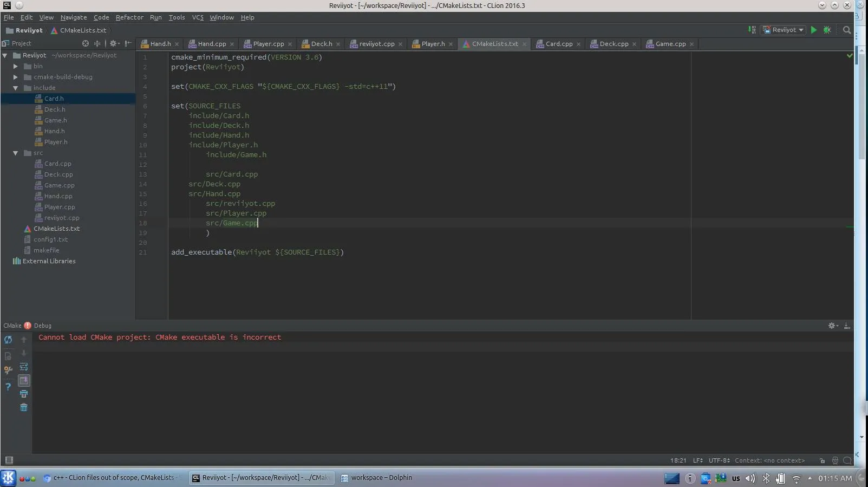Image resolution: width=868 pixels, height=487 pixels.
Task: Click Reviiyot breadcrumb in navigation bar
Action: click(24, 30)
